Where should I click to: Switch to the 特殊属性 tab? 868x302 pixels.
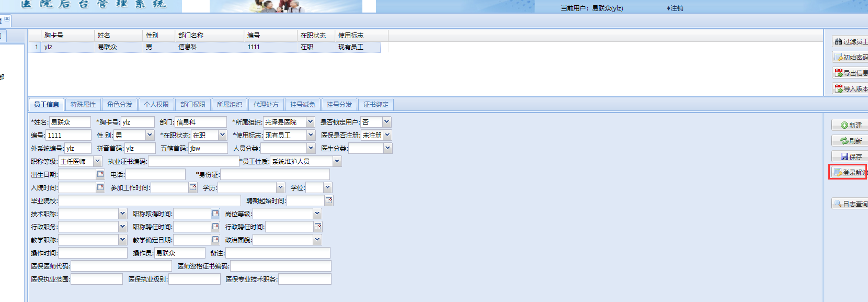tap(83, 105)
